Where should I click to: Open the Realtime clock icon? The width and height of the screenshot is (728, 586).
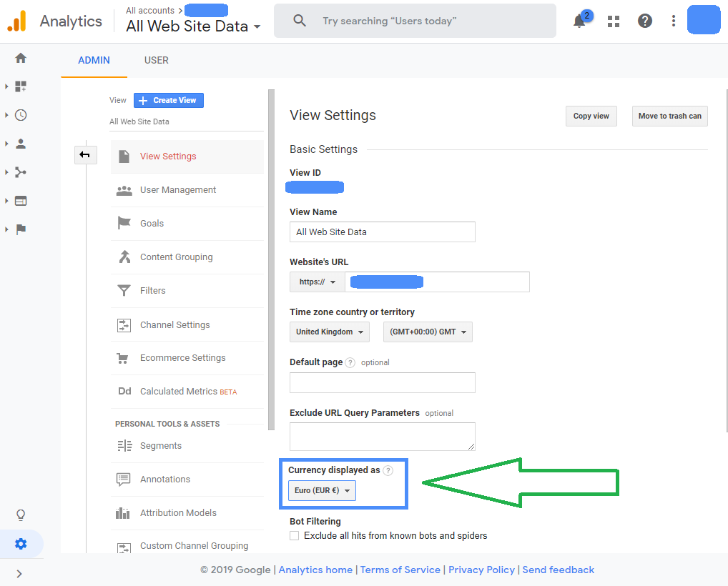pyautogui.click(x=21, y=115)
